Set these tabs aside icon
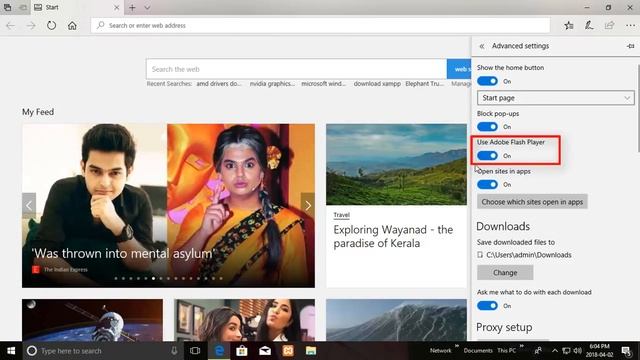 tap(24, 7)
